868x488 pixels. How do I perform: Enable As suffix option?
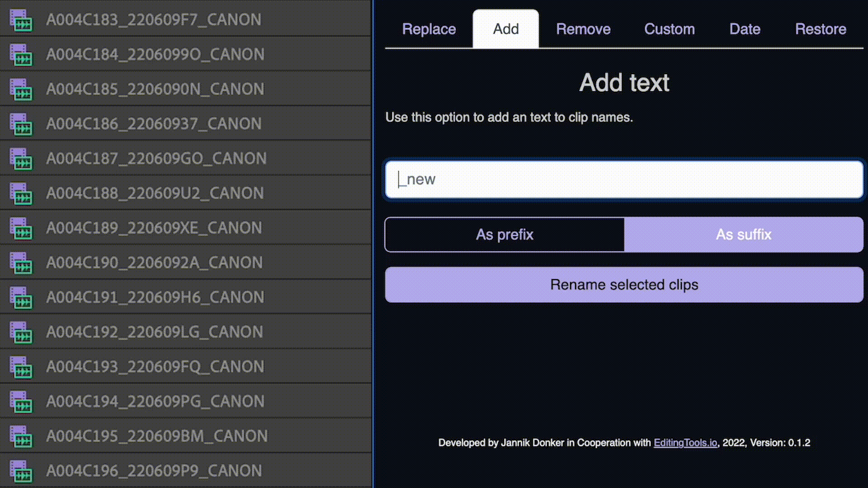click(x=743, y=234)
